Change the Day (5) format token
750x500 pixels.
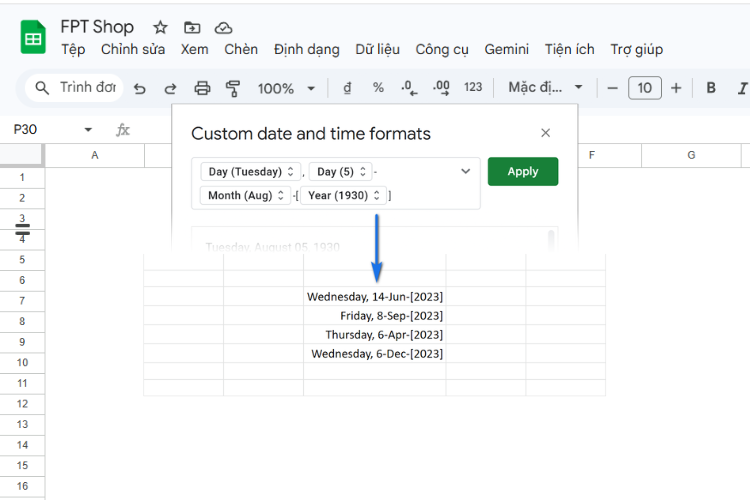coord(341,172)
